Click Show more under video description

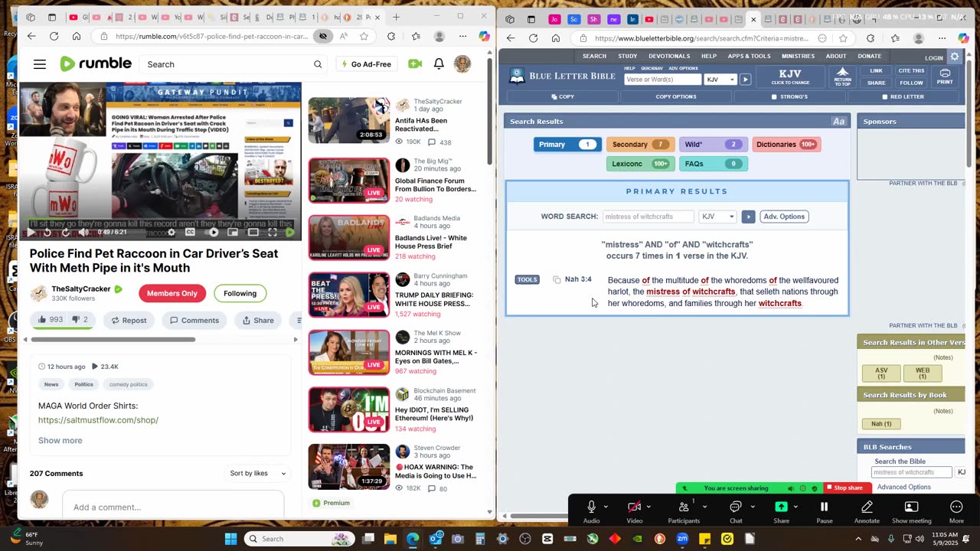60,440
